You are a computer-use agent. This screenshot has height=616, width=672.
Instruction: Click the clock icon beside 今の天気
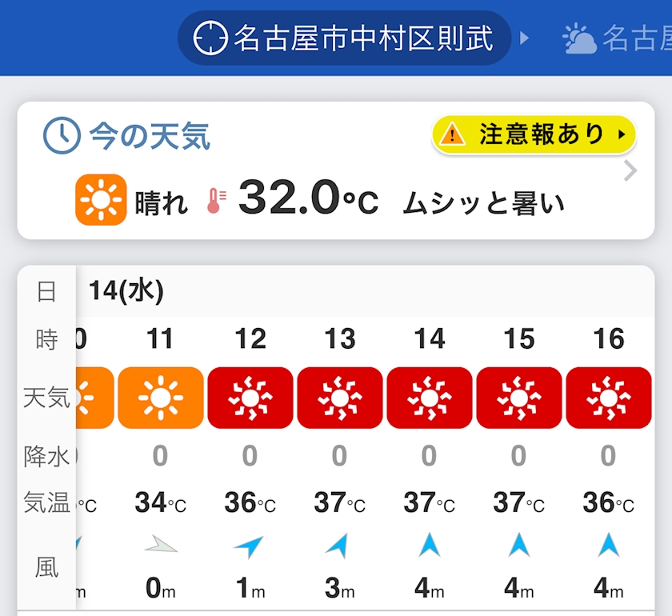62,136
